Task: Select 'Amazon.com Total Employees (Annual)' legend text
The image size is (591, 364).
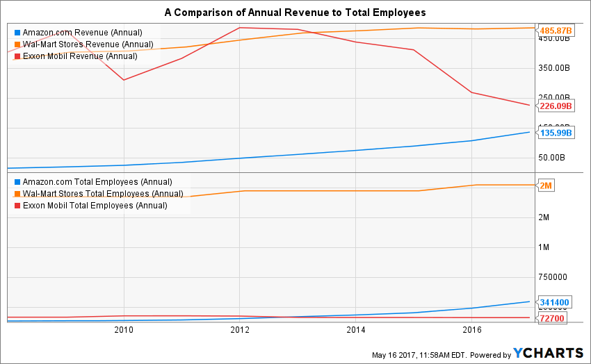Action: (x=97, y=182)
